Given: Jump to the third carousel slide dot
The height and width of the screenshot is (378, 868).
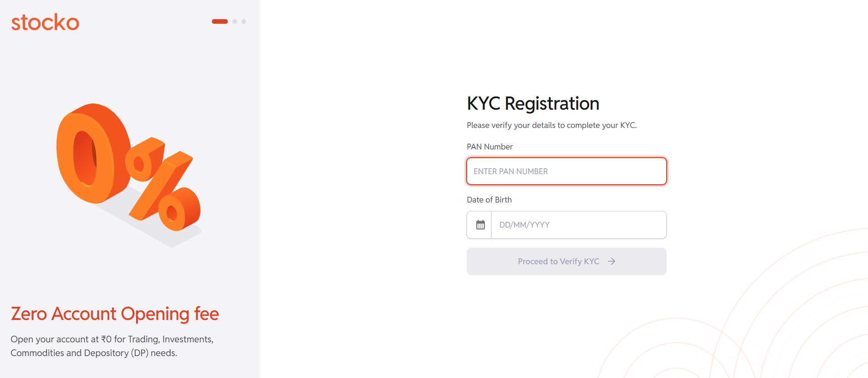Looking at the screenshot, I should 244,21.
